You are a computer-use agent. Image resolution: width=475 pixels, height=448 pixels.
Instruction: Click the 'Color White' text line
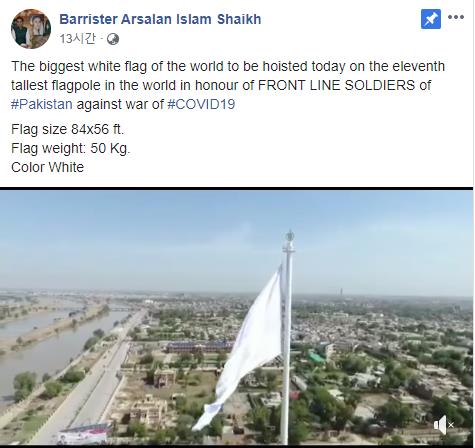(x=47, y=167)
